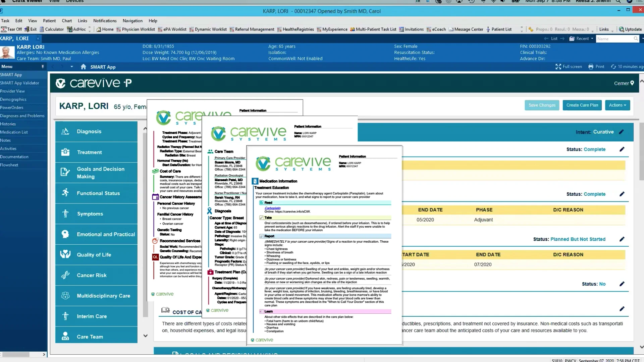The image size is (644, 362).
Task: Open Cancer Risk ribbon icon
Action: (x=65, y=275)
